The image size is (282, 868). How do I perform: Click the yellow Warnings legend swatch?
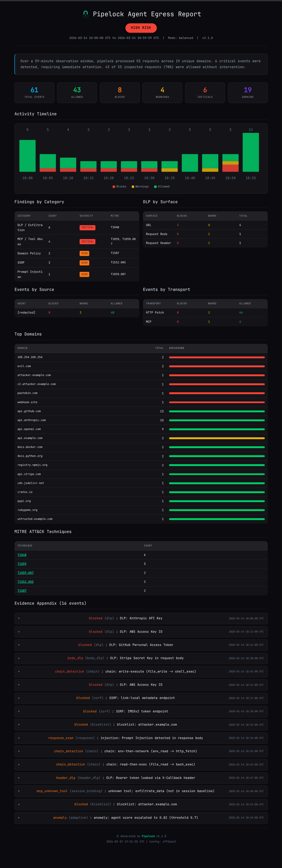[x=133, y=186]
